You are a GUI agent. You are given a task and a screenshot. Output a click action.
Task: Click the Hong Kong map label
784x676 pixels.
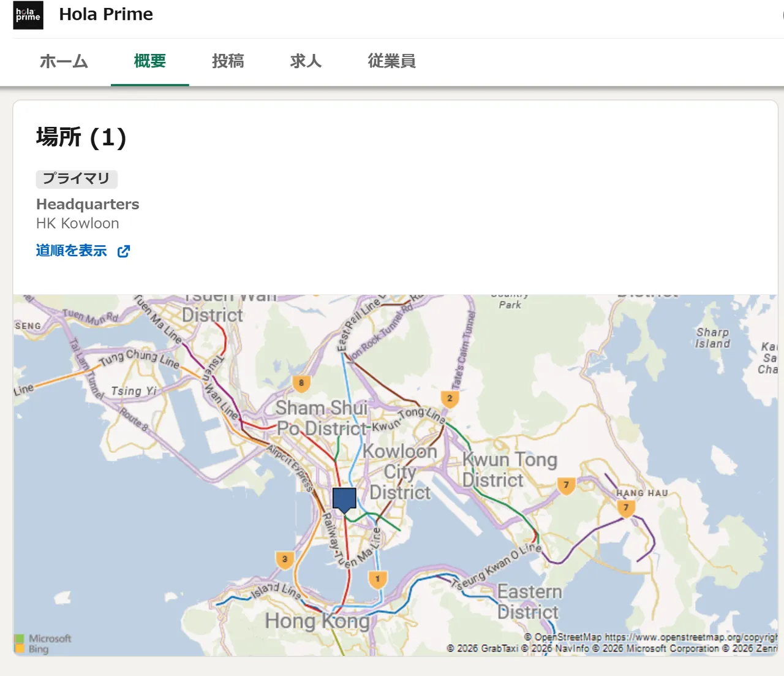(x=318, y=621)
